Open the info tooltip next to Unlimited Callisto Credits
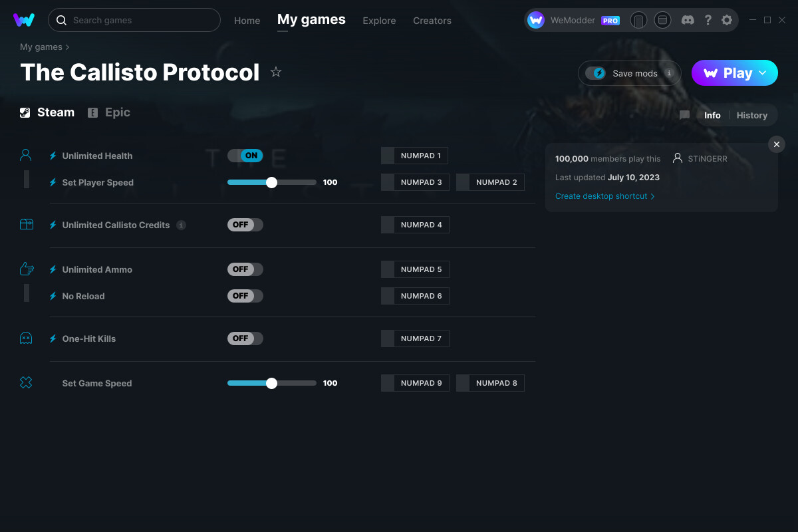 (x=181, y=225)
